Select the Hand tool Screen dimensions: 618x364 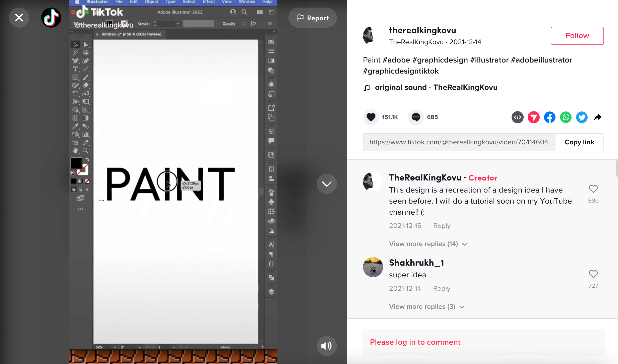pyautogui.click(x=75, y=150)
